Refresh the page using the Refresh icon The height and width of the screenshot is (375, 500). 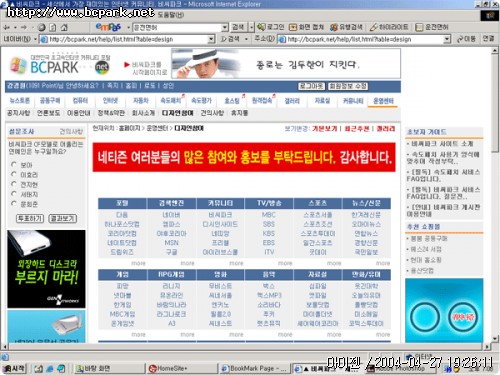[53, 27]
